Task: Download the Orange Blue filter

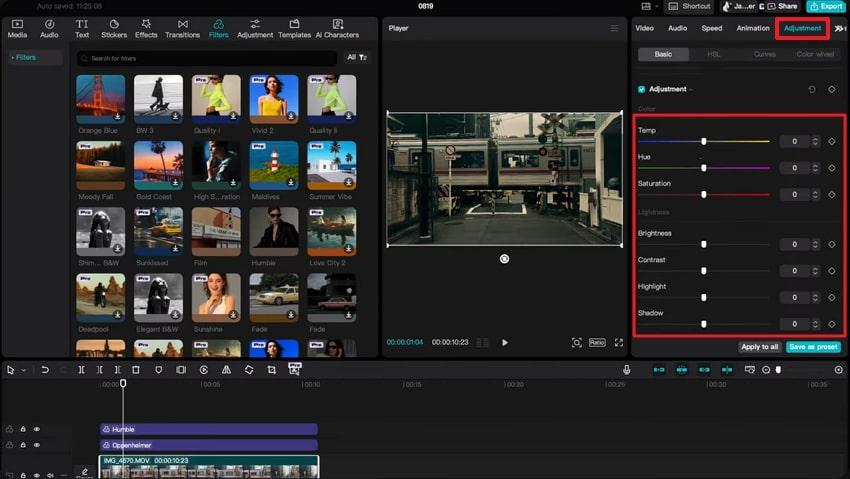Action: coord(117,116)
